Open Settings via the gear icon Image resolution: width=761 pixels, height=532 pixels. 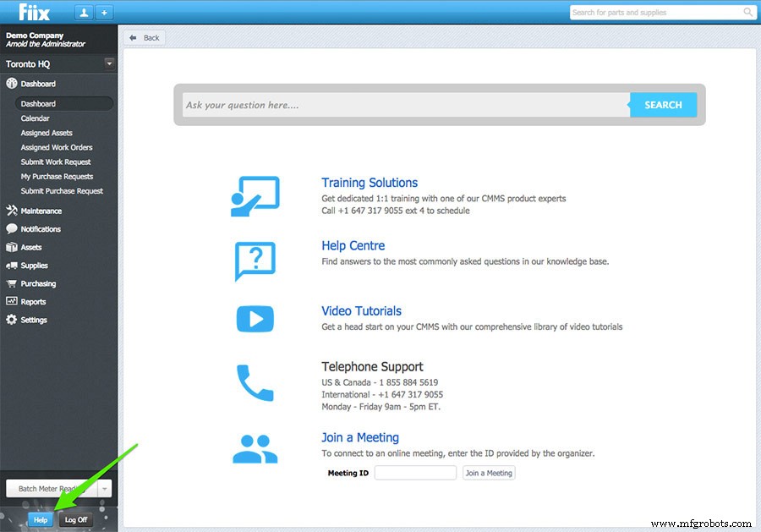(x=12, y=320)
